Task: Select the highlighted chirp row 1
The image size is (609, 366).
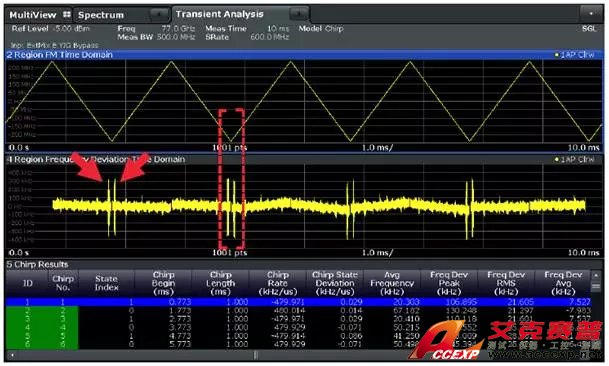Action: (298, 302)
